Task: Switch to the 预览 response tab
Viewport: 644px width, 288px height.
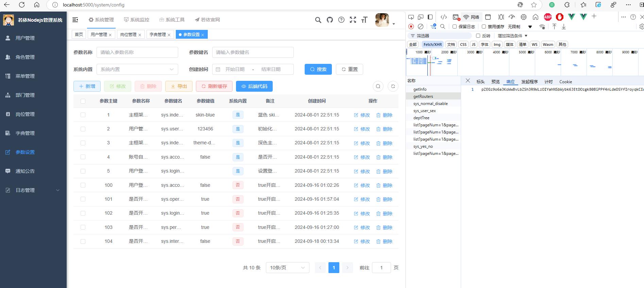Action: 495,82
